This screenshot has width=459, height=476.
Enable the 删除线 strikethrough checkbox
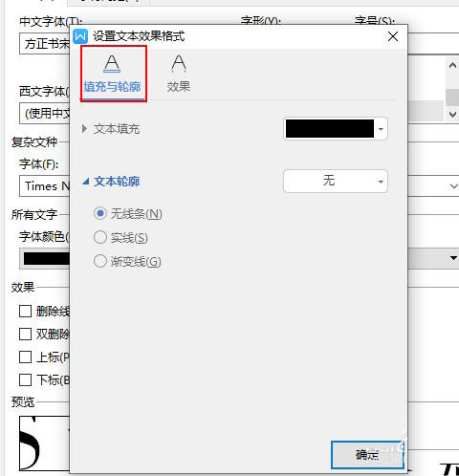[25, 312]
